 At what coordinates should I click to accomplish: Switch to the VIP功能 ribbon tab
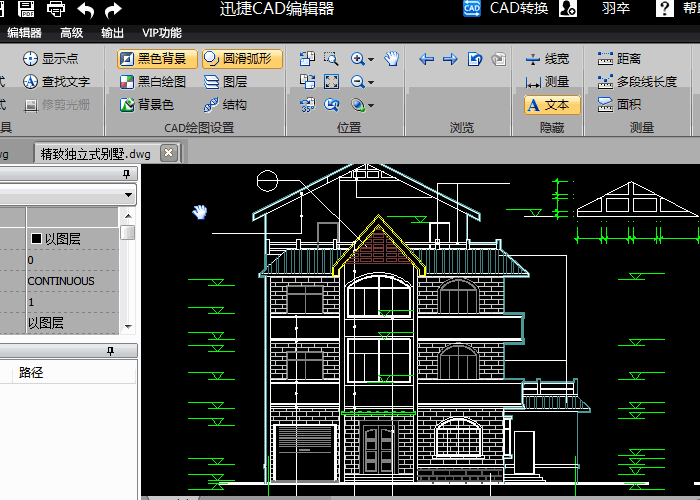162,32
